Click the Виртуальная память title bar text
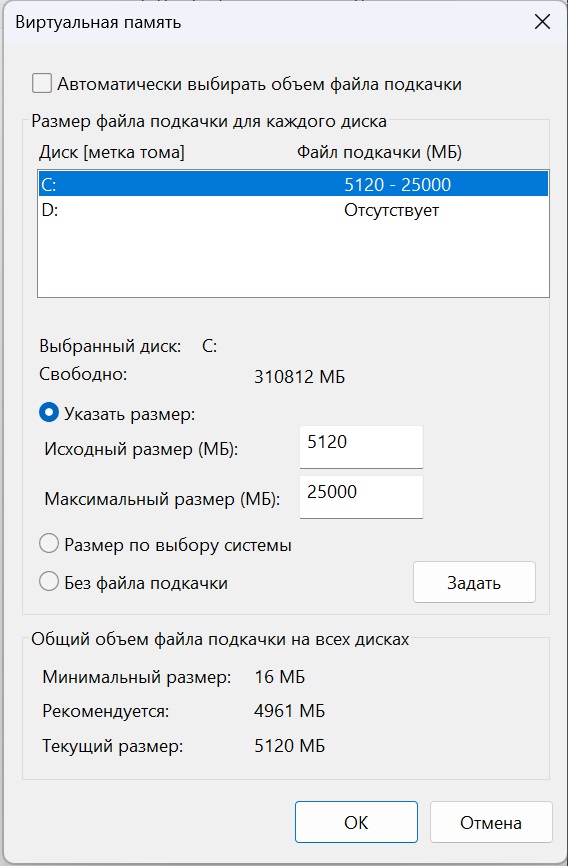568x866 pixels. tap(98, 23)
